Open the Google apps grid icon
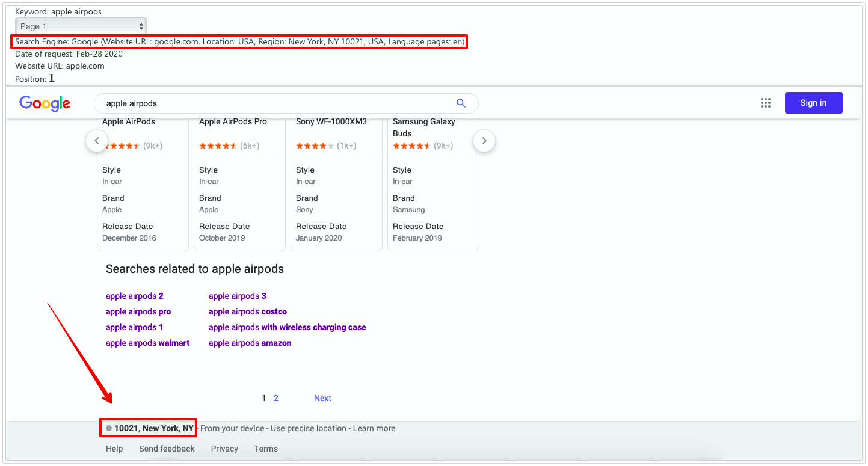The width and height of the screenshot is (868, 466). [766, 103]
